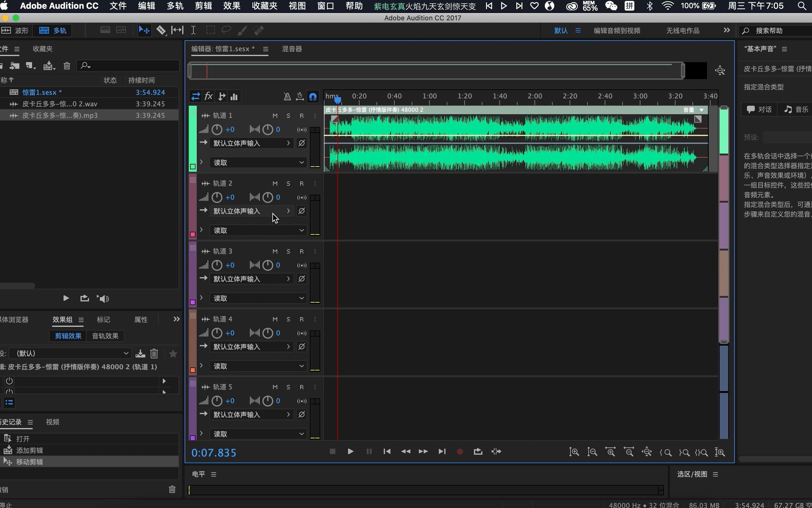Select 剪辑效果 button
Screen dimensions: 812x508
(68, 336)
